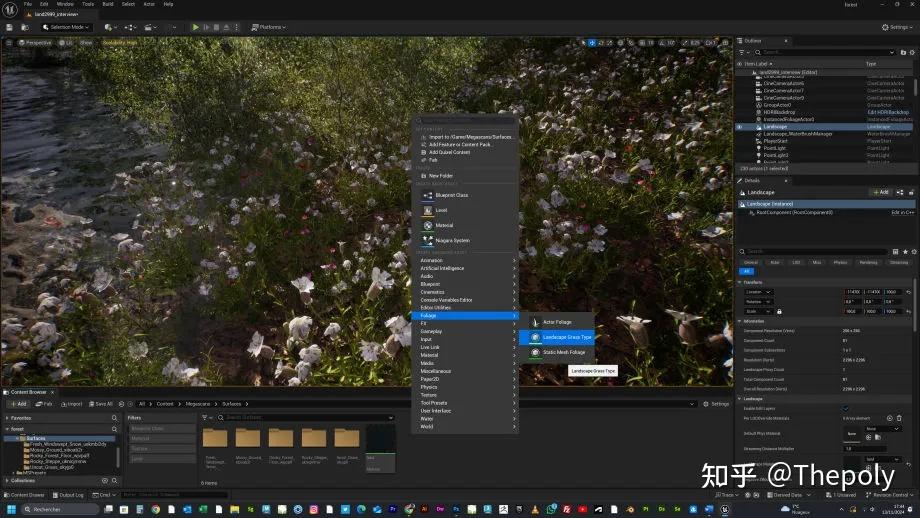This screenshot has height=518, width=920.
Task: Click the Unreal Engine logo icon
Action: [10, 9]
